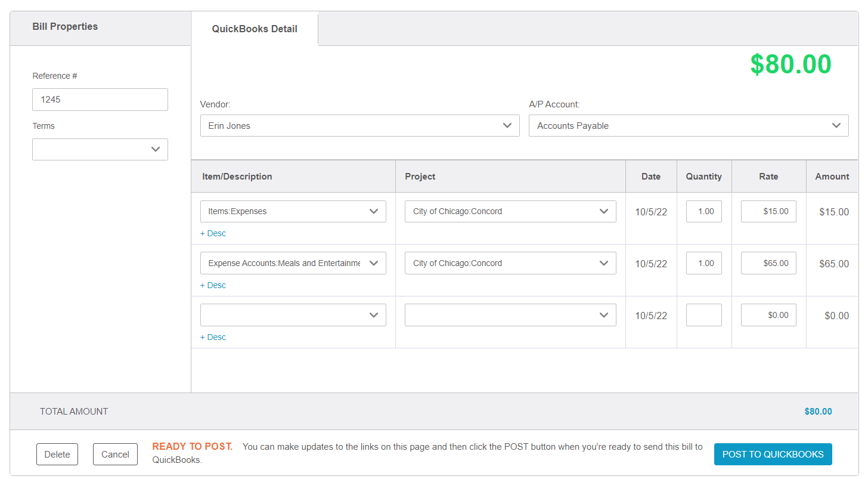Image resolution: width=868 pixels, height=479 pixels.
Task: Click the Rate column header
Action: coord(768,177)
